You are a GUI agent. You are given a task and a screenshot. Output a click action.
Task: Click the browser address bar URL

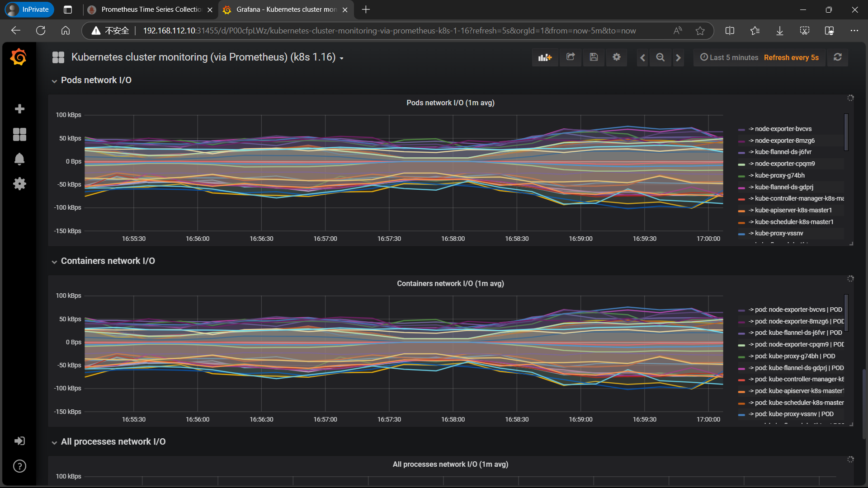(389, 31)
